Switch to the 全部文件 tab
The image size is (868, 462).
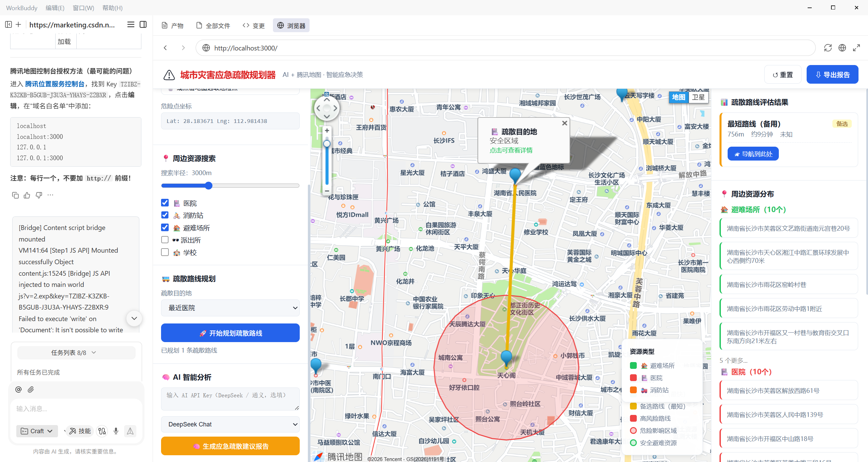213,25
